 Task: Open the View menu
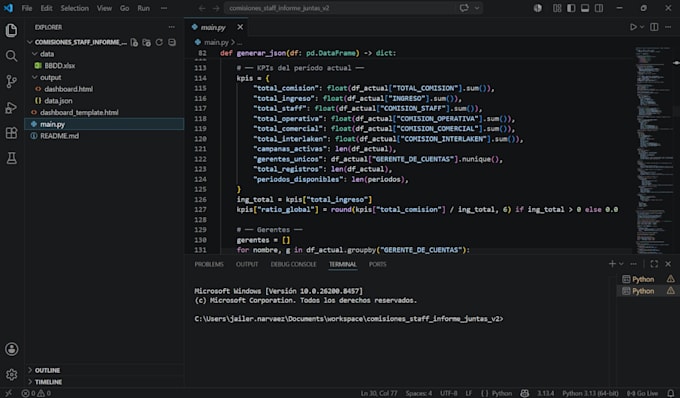(104, 8)
